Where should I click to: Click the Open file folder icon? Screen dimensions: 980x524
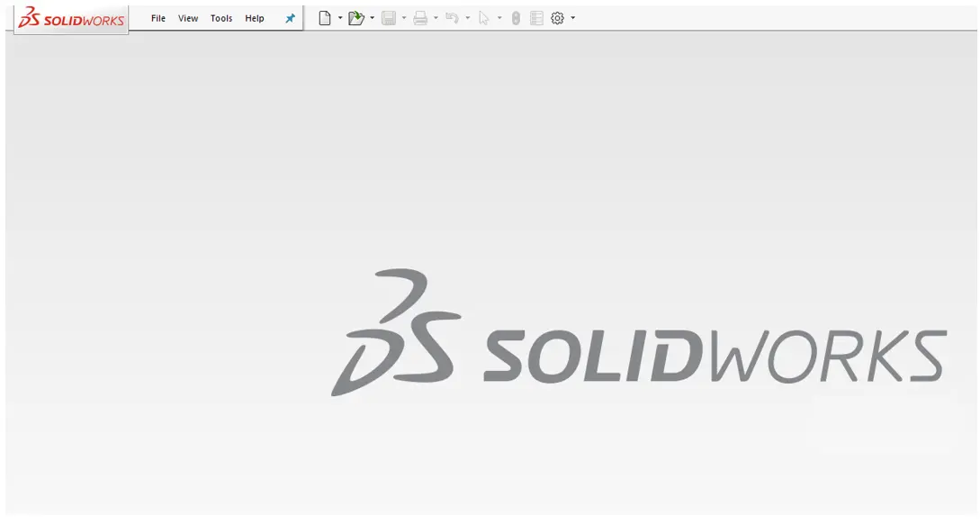(x=356, y=18)
